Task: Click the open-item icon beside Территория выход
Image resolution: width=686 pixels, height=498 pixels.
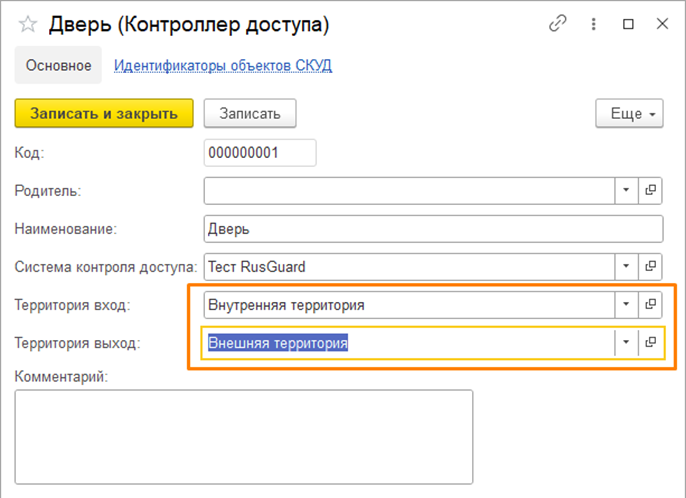Action: tap(650, 342)
